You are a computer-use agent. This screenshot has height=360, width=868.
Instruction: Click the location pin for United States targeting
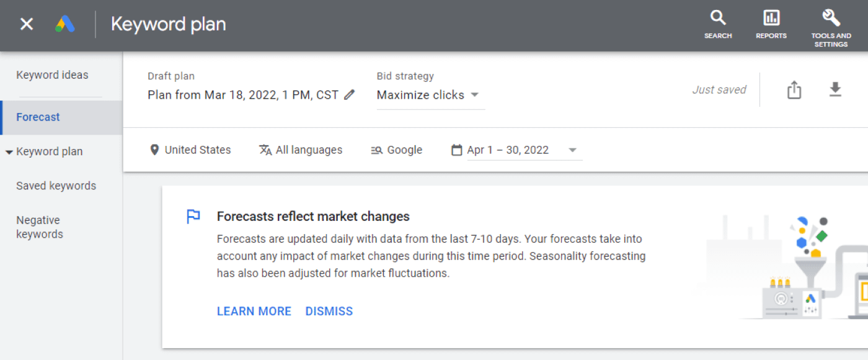(x=154, y=150)
